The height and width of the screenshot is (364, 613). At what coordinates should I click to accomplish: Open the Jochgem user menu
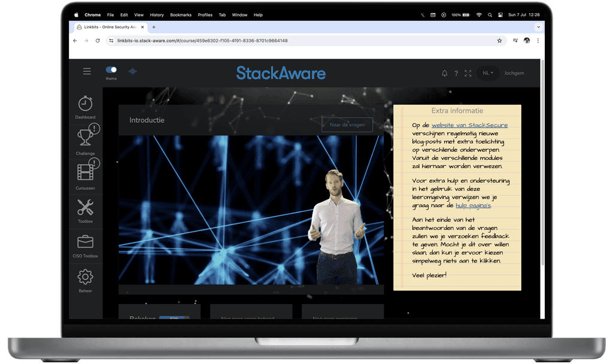[x=514, y=73]
